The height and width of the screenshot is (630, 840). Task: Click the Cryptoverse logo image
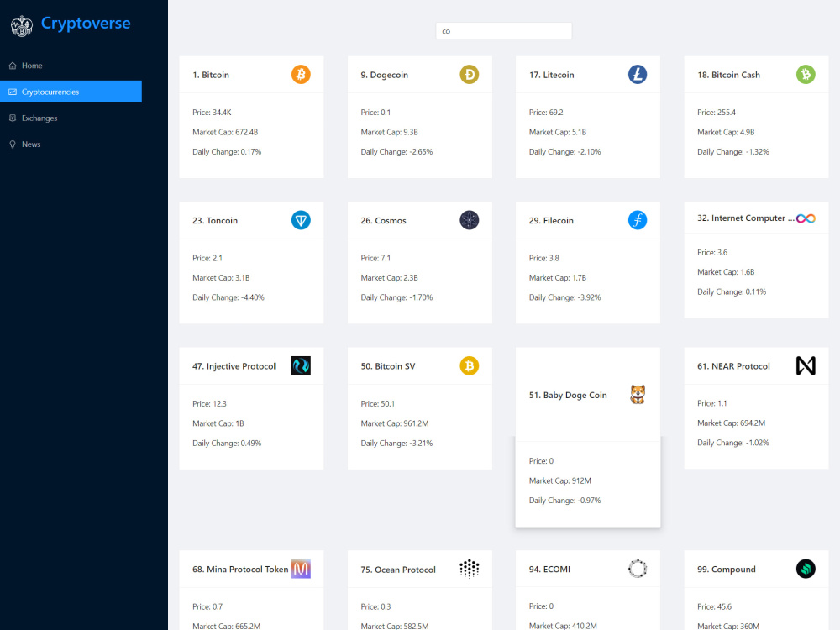[22, 26]
